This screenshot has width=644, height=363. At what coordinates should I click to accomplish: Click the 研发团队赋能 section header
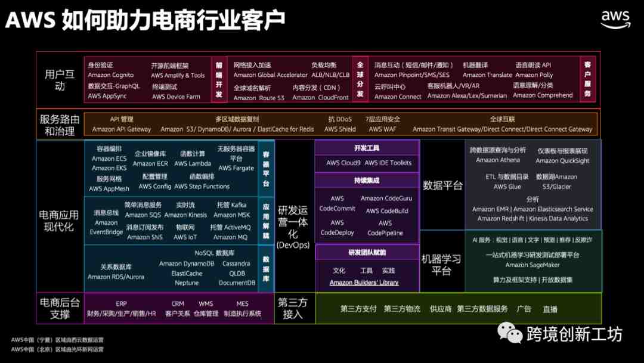367,252
